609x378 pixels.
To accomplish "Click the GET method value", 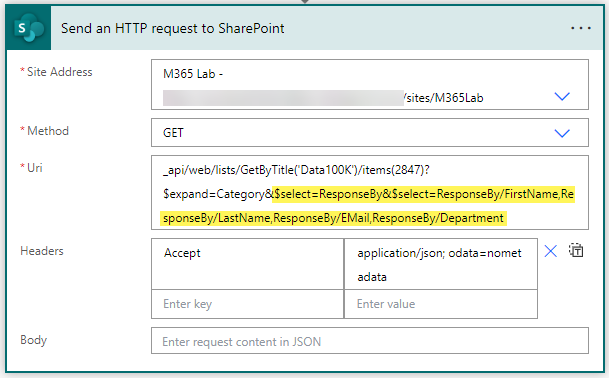I will [173, 133].
